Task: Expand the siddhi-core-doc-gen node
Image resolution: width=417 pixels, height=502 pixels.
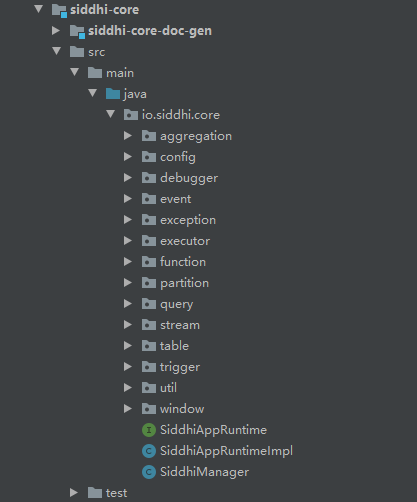Action: pyautogui.click(x=56, y=30)
